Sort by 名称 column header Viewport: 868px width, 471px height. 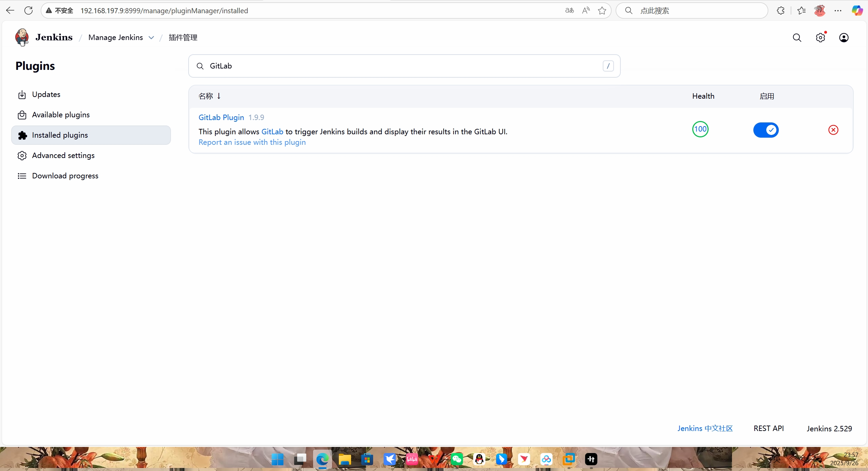point(209,96)
